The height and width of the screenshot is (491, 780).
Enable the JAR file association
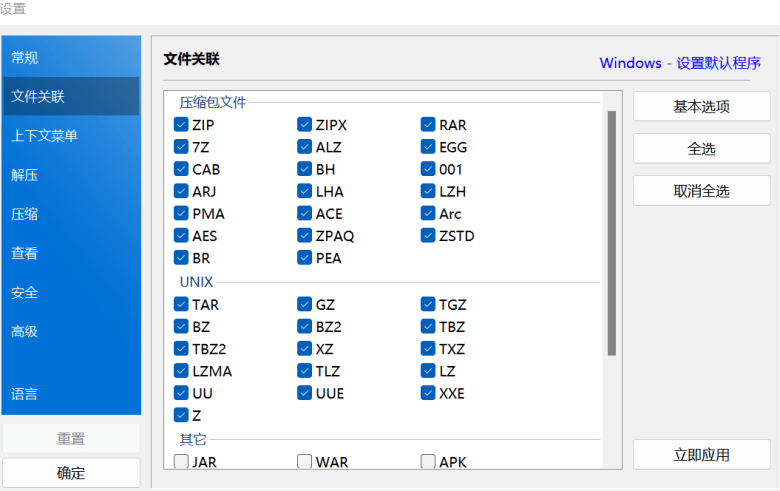[x=181, y=461]
